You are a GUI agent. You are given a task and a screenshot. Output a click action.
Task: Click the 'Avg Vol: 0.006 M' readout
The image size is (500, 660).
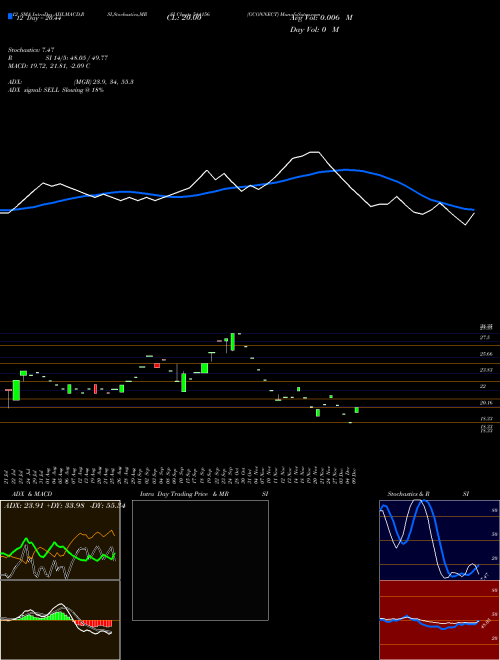point(321,18)
